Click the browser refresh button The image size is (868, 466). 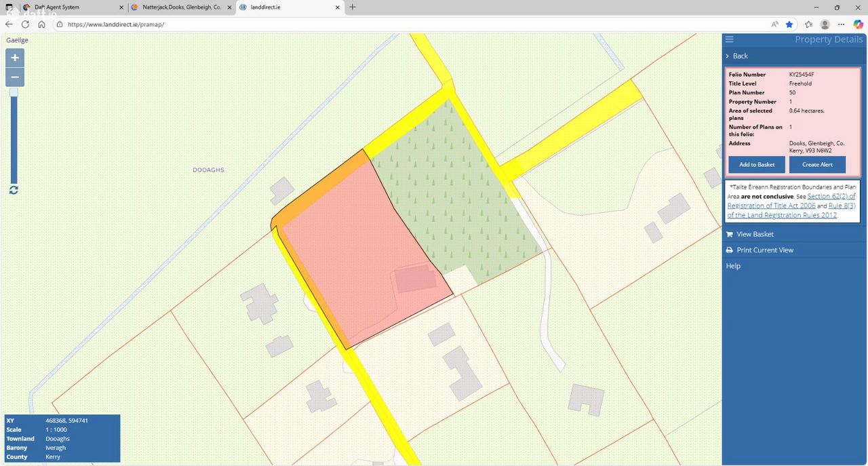[25, 24]
